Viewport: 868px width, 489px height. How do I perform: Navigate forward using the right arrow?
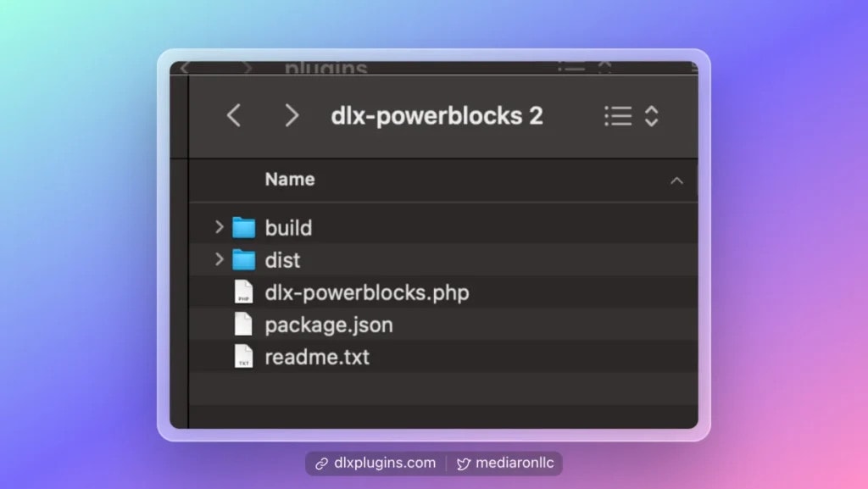pyautogui.click(x=292, y=116)
